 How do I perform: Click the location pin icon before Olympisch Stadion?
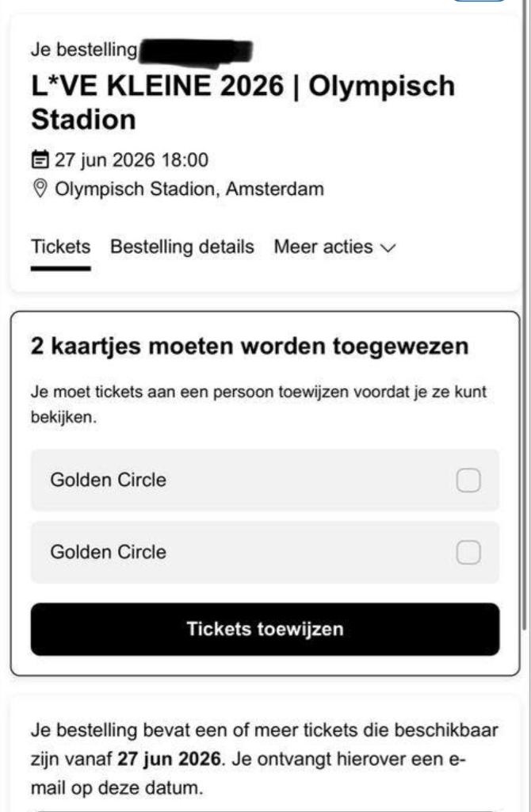tap(39, 189)
